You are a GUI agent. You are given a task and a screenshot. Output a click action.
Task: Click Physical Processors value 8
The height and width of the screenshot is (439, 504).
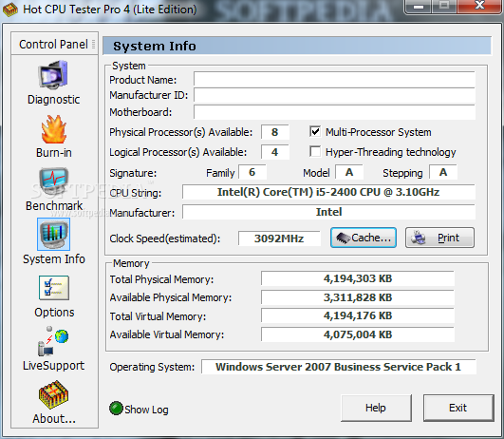275,132
